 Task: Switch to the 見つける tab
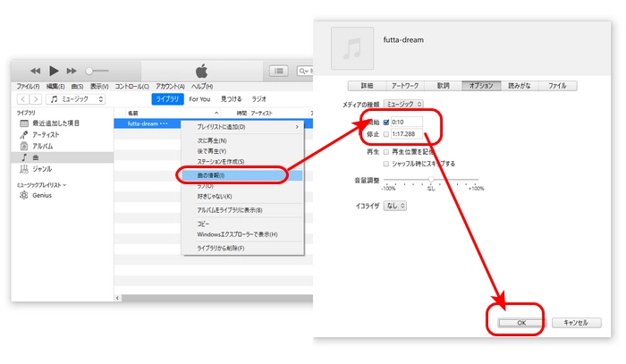point(231,99)
